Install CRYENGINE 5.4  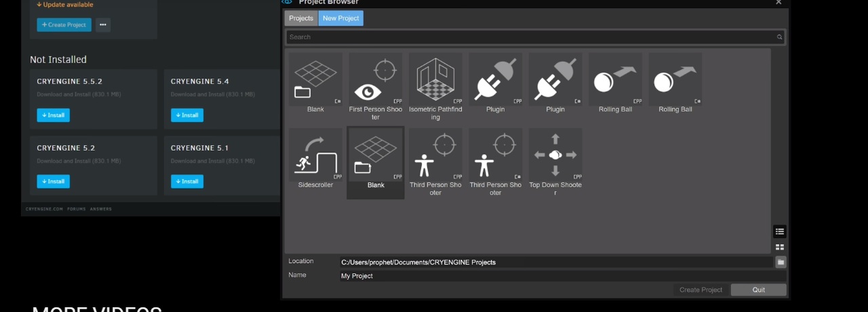(x=187, y=115)
